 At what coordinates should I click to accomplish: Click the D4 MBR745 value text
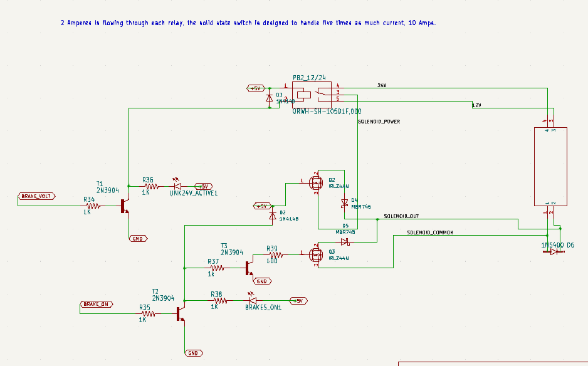361,207
